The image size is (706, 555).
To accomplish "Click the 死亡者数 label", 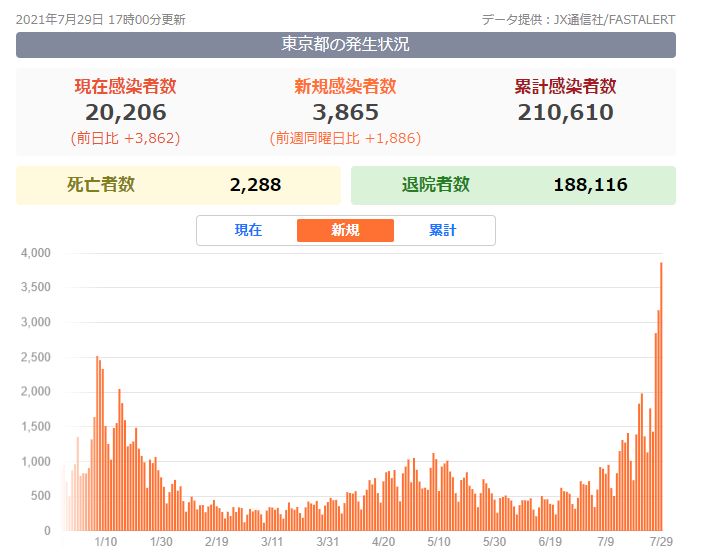I will pos(101,185).
